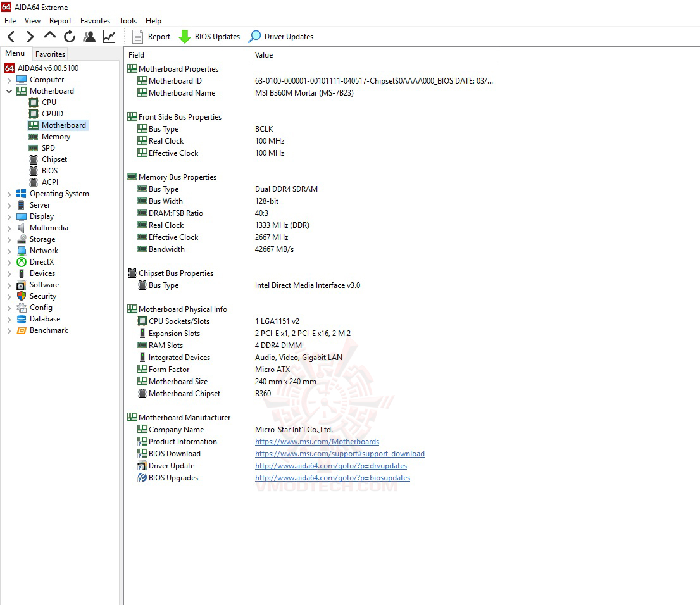The image size is (700, 605).
Task: Click the Field column header
Action: [x=187, y=55]
